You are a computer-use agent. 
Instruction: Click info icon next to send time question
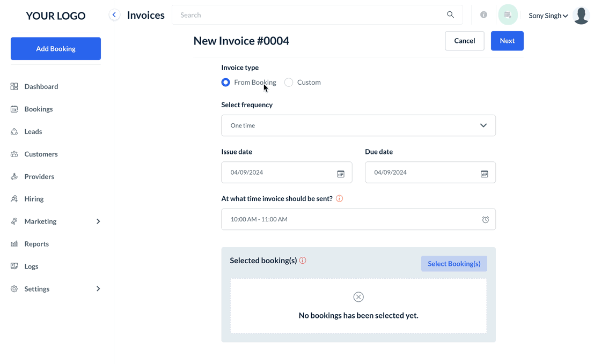pyautogui.click(x=339, y=198)
